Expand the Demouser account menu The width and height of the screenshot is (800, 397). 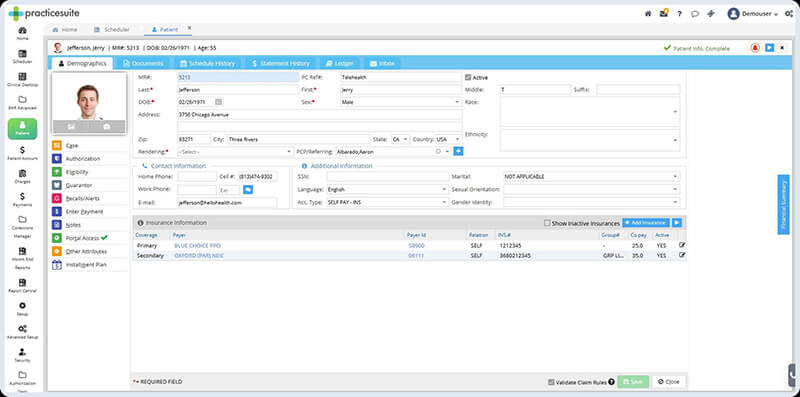[753, 14]
